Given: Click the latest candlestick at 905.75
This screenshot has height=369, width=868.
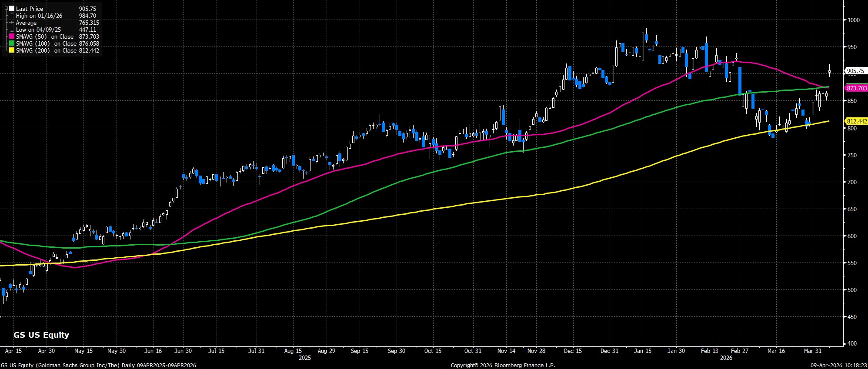Looking at the screenshot, I should (829, 71).
